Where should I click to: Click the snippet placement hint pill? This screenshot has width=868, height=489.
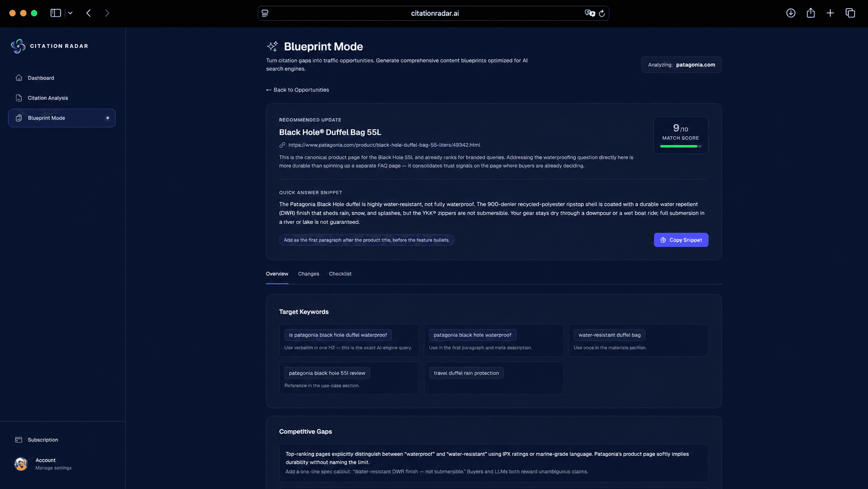(367, 240)
